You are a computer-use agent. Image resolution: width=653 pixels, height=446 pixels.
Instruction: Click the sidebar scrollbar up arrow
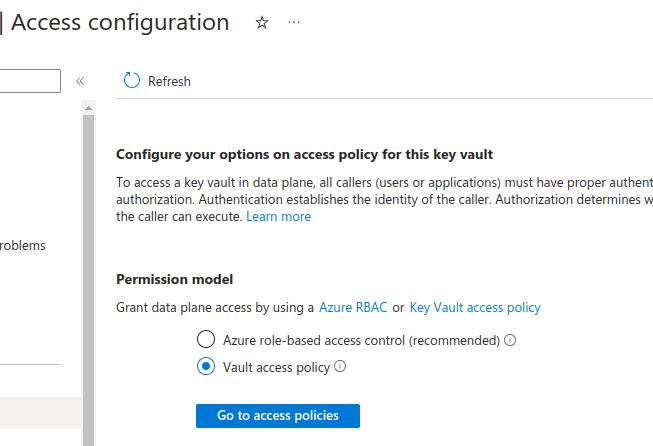pos(88,108)
